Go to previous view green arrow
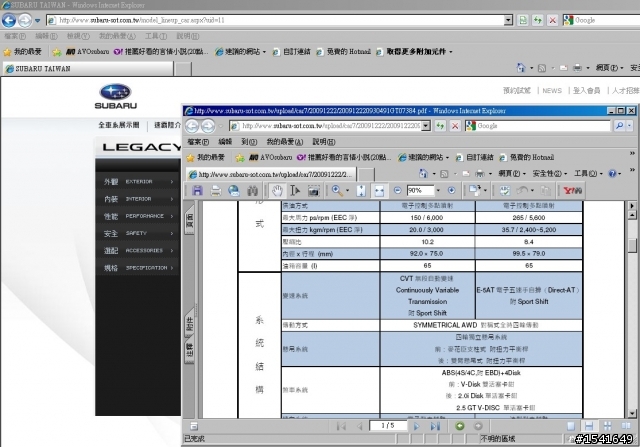The height and width of the screenshot is (447, 640). tap(460, 426)
